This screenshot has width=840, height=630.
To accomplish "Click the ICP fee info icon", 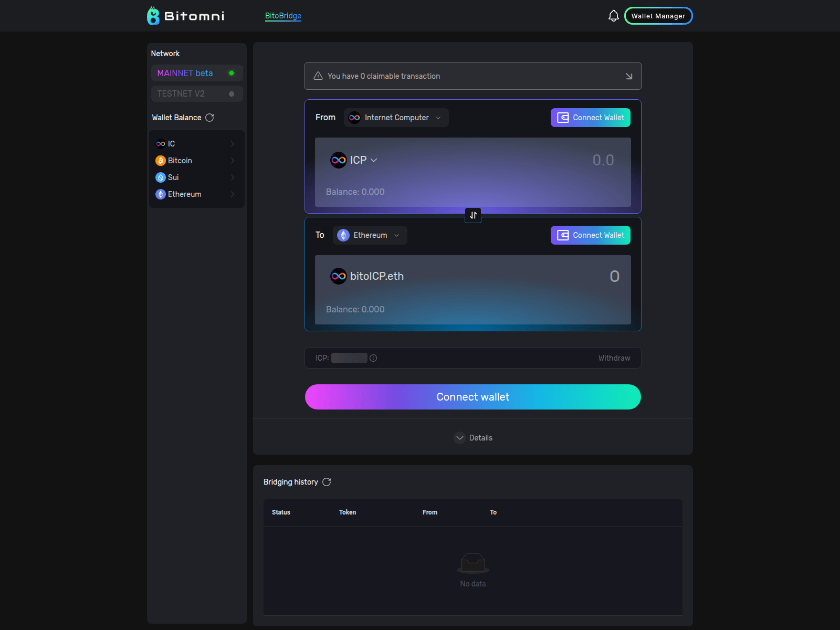I will (373, 358).
